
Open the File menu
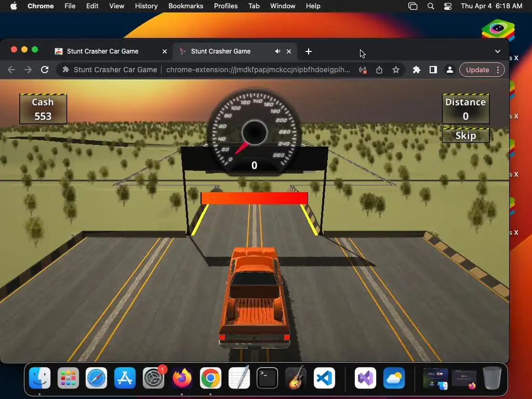70,6
